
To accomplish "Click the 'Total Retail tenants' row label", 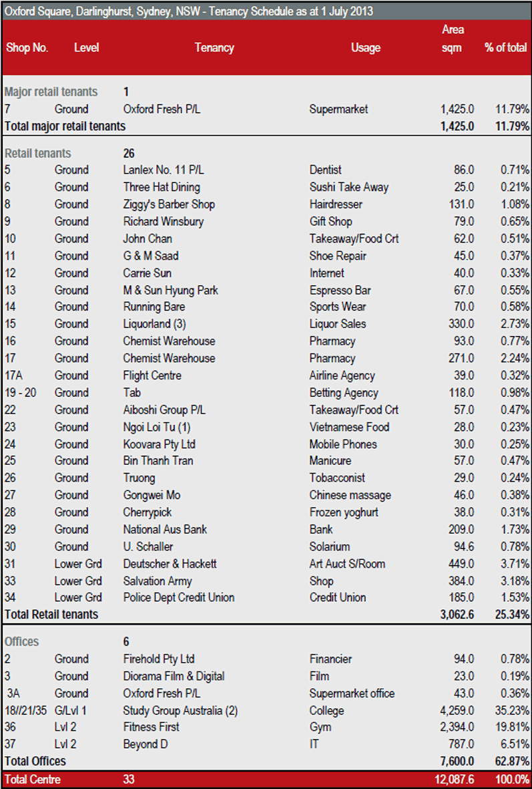I will [51, 614].
